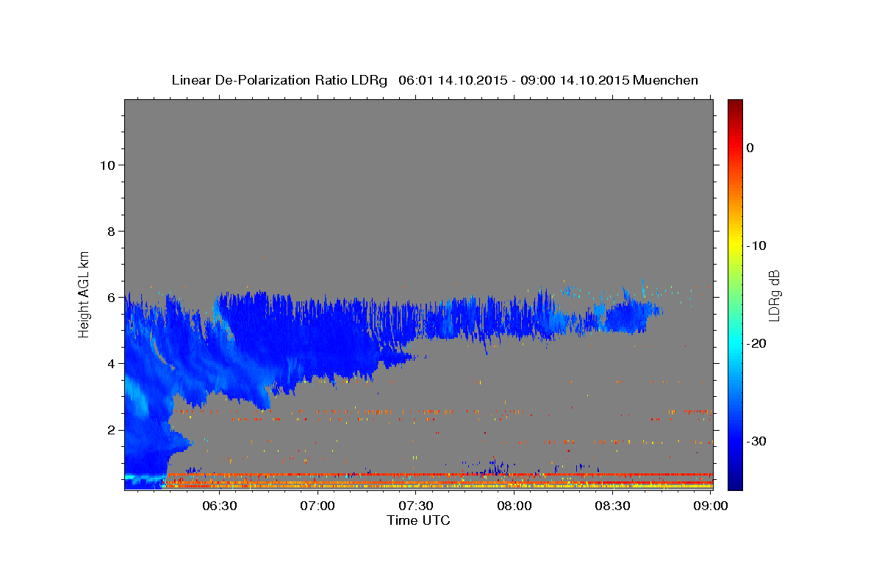Click the 06:30 time tick label

coord(219,506)
